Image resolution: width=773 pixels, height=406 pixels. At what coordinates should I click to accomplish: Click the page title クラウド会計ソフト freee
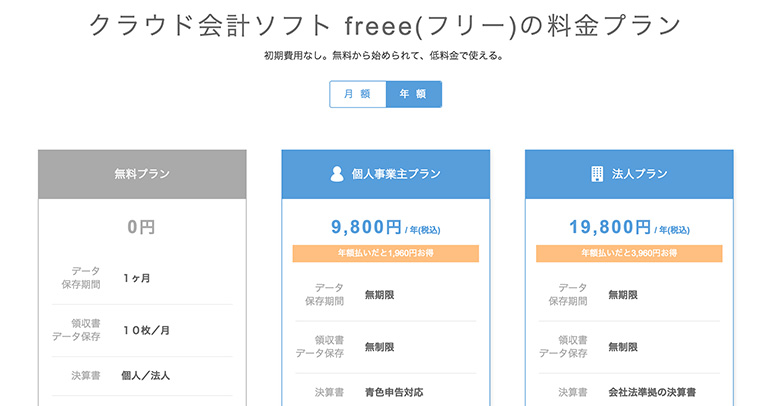click(x=386, y=25)
